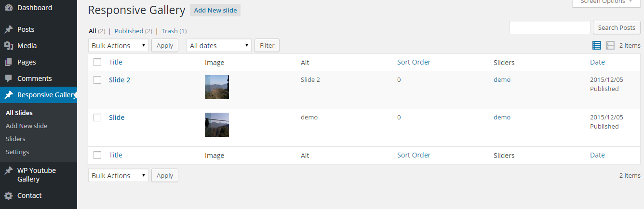Screen dimensions: 644x209
Task: Click the Contact gear icon
Action: pos(8,196)
